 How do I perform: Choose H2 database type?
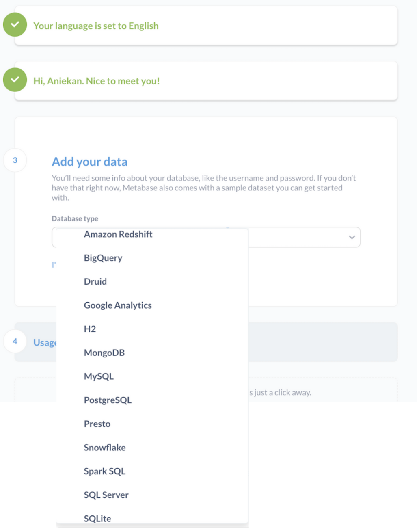(x=90, y=329)
